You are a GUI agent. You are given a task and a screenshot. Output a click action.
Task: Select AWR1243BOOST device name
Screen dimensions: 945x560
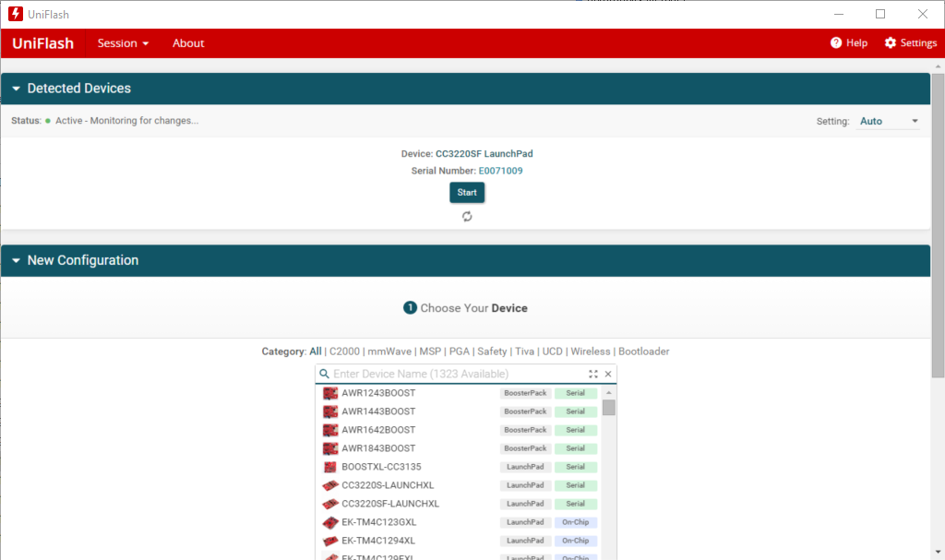pos(378,393)
